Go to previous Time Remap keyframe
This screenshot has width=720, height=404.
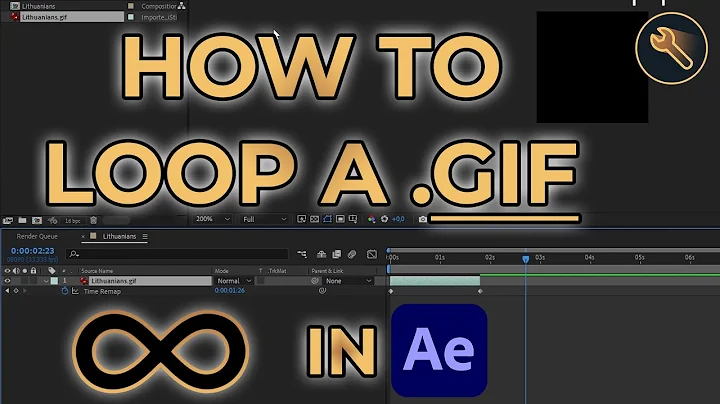[x=7, y=291]
